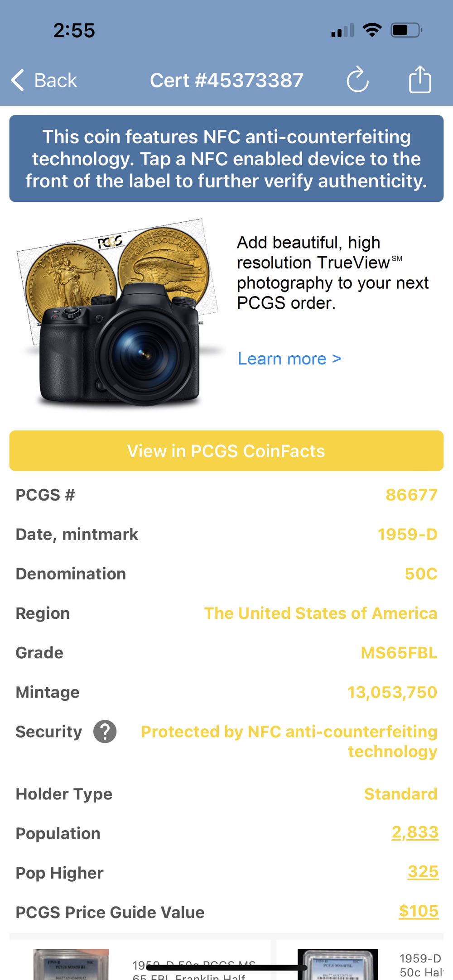Tap the Security help question mark
This screenshot has height=980, width=453.
pyautogui.click(x=105, y=732)
